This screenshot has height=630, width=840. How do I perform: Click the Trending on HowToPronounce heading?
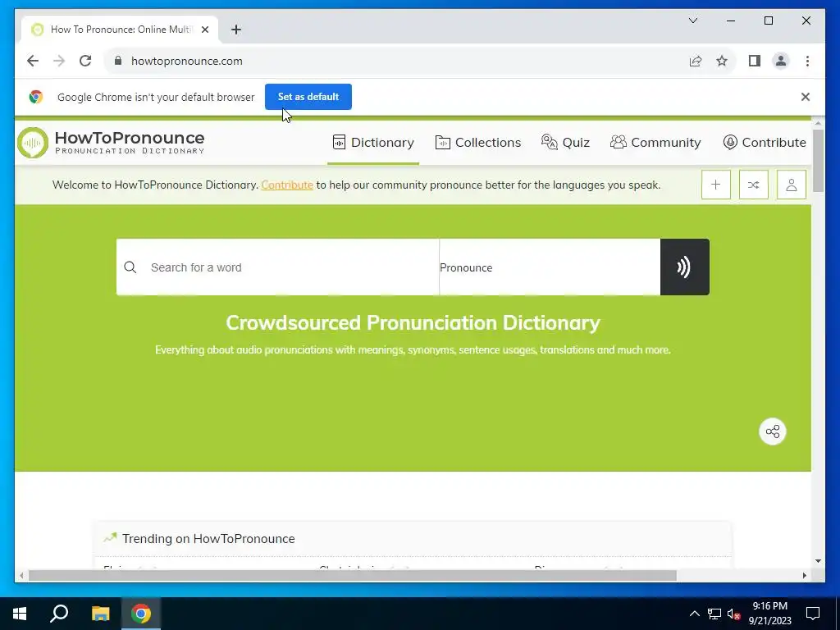click(208, 538)
